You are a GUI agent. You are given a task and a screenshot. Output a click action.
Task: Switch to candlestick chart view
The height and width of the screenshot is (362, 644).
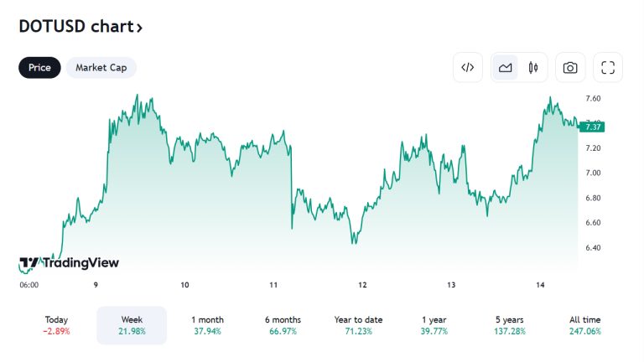532,68
